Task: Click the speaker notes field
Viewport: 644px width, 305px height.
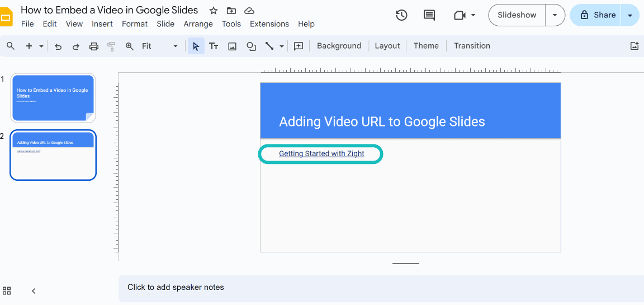Action: [380, 288]
